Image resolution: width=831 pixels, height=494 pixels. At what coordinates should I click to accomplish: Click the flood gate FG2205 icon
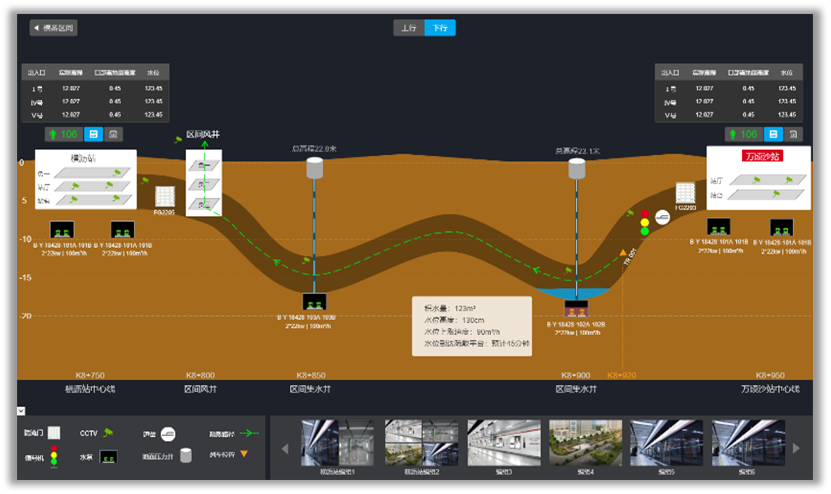coord(165,195)
